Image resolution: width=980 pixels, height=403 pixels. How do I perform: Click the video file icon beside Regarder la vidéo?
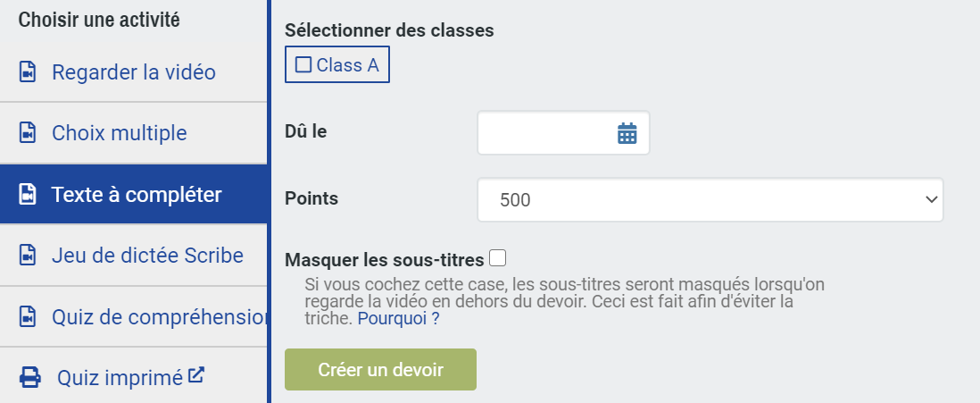pos(28,72)
